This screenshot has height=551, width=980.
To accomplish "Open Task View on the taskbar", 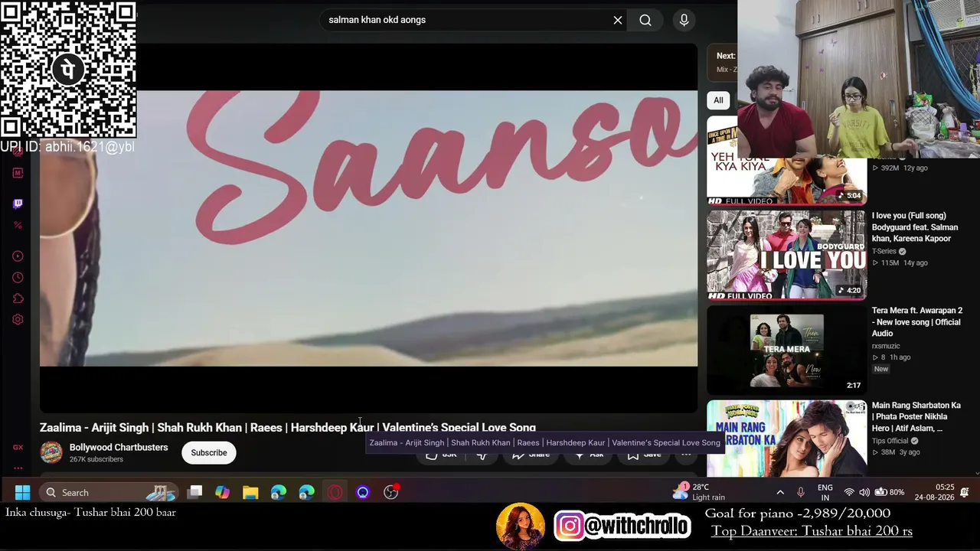I will click(x=195, y=492).
